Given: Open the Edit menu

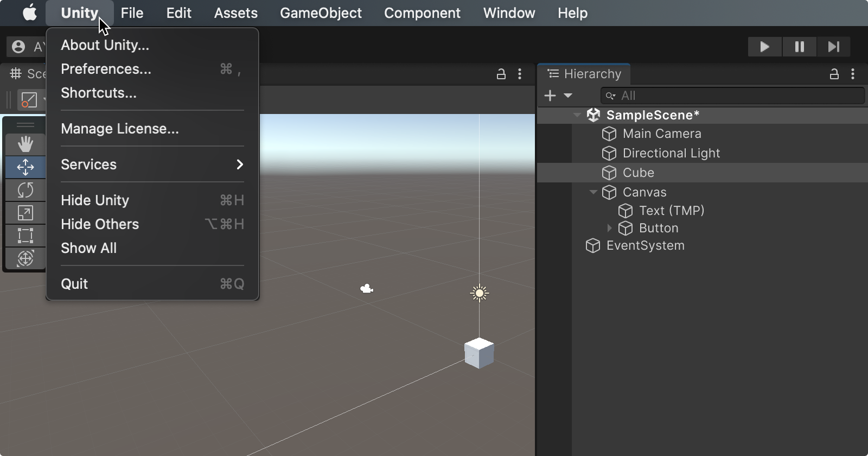Looking at the screenshot, I should pos(178,13).
